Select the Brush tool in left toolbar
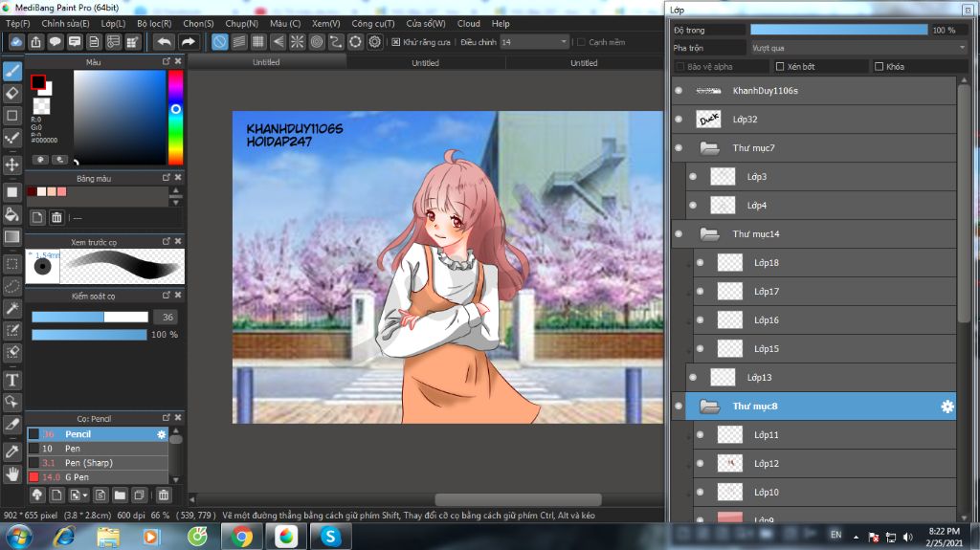 coord(11,71)
